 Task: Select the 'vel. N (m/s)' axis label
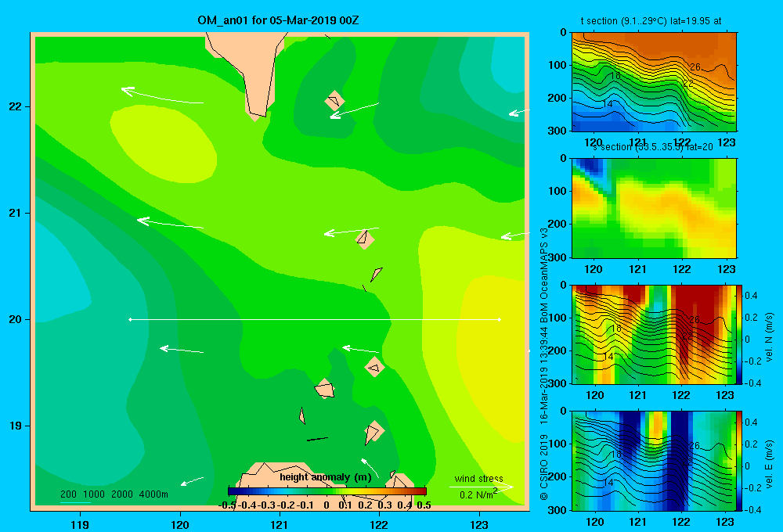coord(769,337)
